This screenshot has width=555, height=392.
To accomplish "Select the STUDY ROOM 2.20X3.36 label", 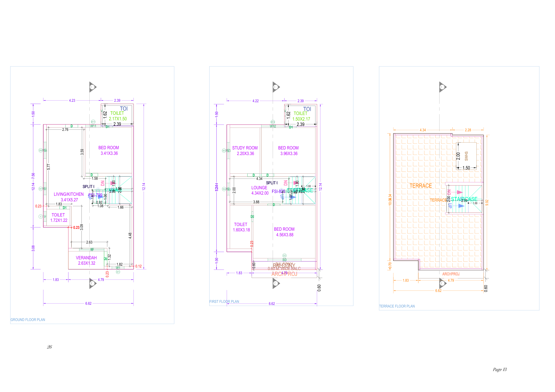I will click(x=245, y=151).
